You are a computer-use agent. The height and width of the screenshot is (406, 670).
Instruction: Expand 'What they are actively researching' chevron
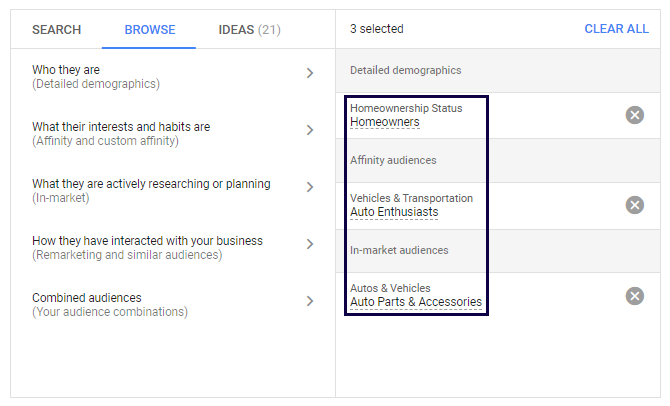310,187
